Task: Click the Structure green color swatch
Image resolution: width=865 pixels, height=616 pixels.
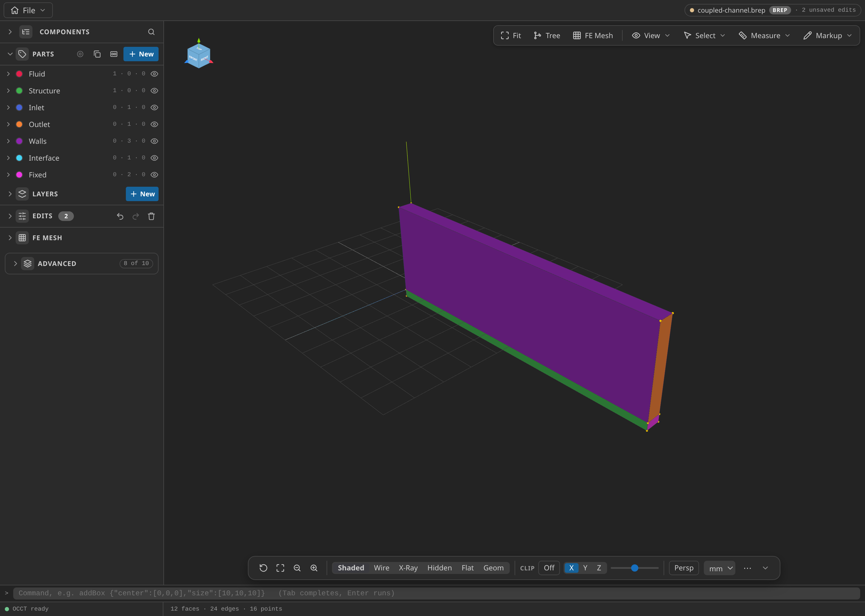Action: tap(19, 91)
